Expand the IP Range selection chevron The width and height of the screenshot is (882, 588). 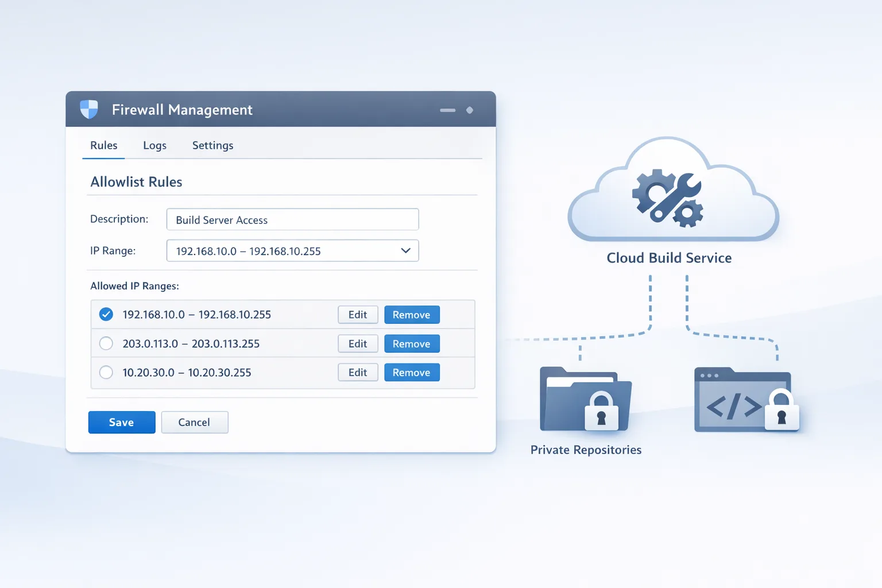point(405,250)
